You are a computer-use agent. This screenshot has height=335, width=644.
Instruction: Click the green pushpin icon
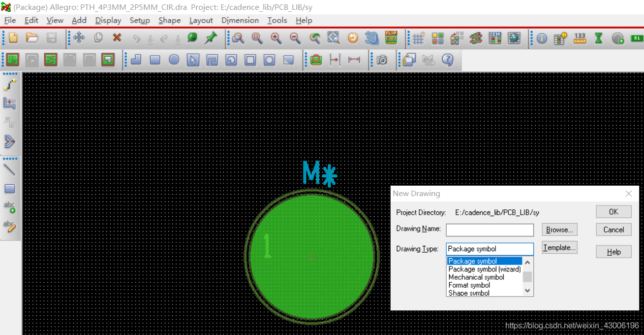coord(211,38)
